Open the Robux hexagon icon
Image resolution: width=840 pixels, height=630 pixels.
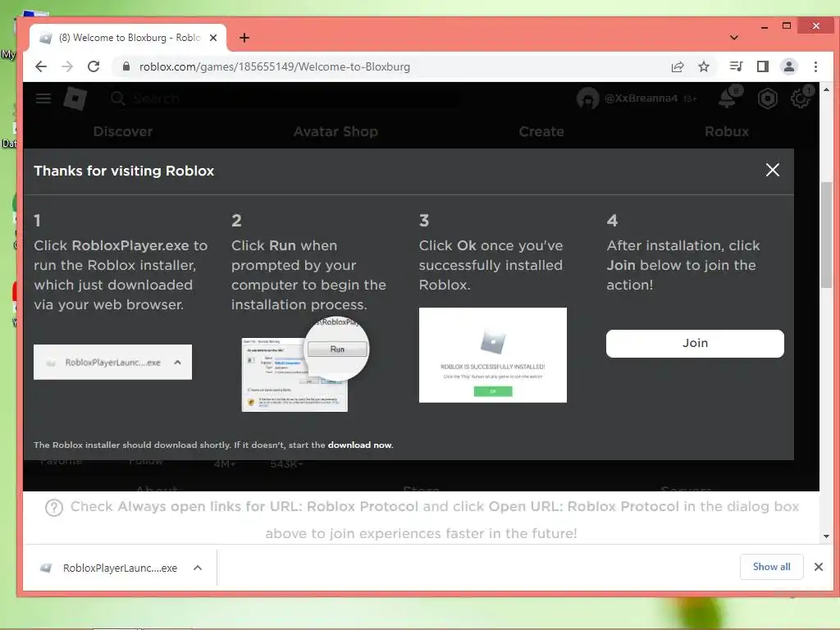768,98
